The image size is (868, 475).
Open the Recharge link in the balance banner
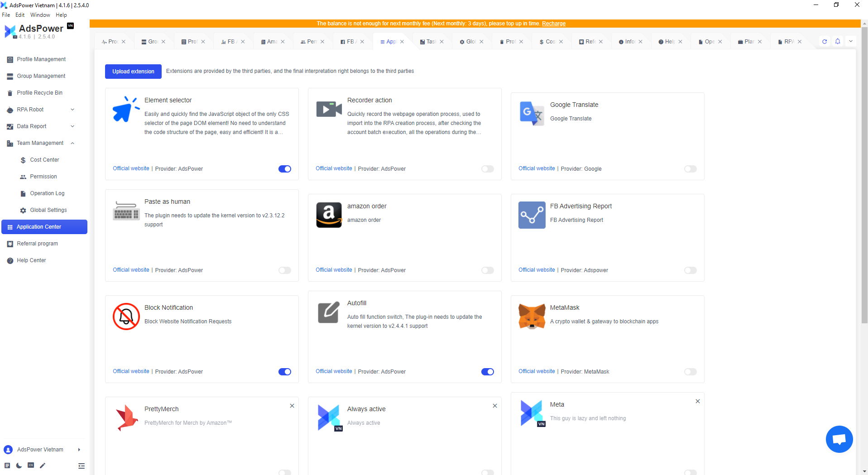[x=553, y=23]
